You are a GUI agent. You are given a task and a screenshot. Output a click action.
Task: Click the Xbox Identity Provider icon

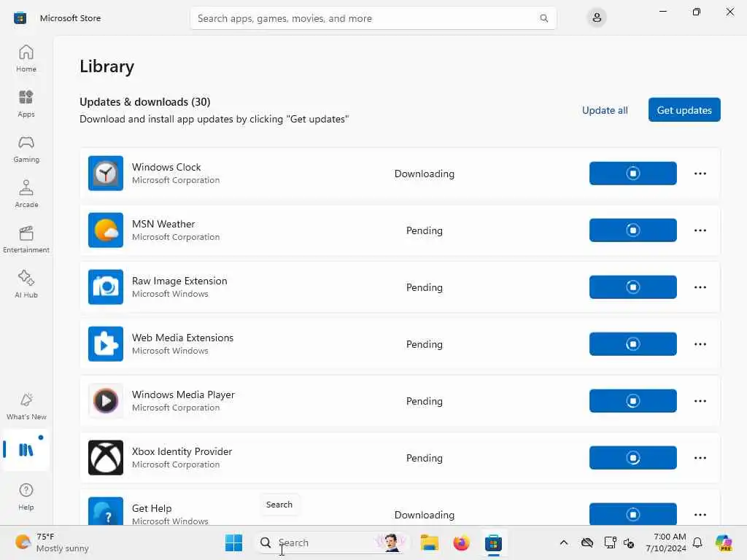coord(106,458)
